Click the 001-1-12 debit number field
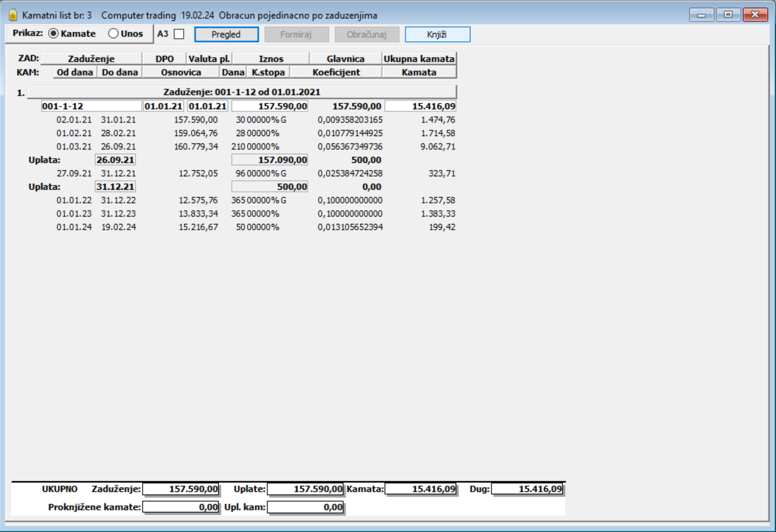776x532 pixels. tap(91, 106)
